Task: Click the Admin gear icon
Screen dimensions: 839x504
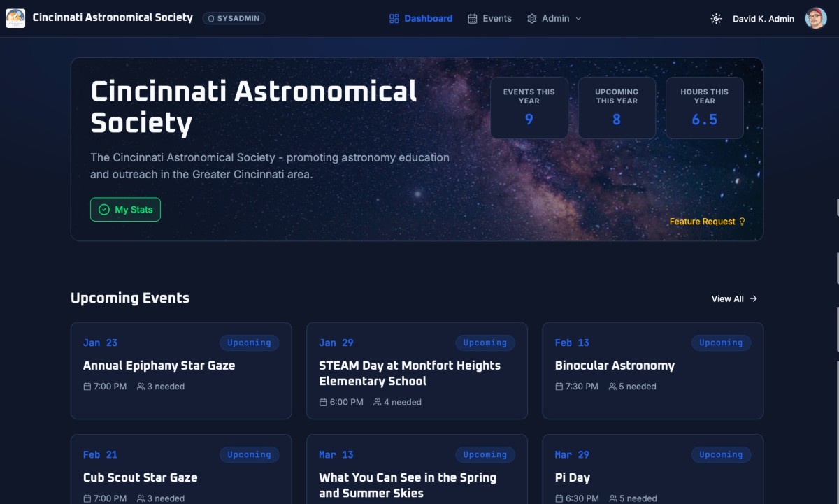Action: 532,19
